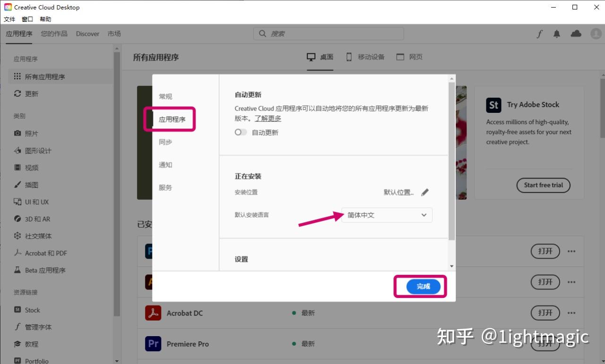Select the Graphic Design category icon
605x364 pixels.
pos(17,151)
